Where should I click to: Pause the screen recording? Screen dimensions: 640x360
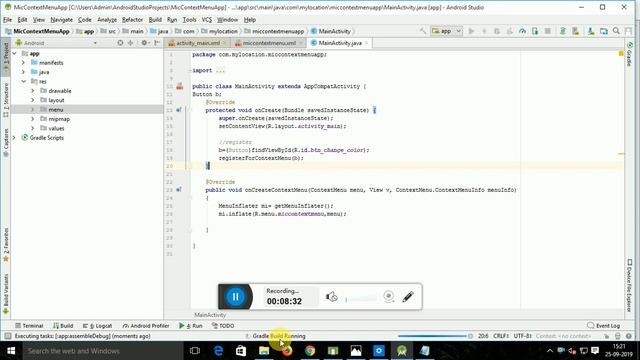(x=235, y=297)
